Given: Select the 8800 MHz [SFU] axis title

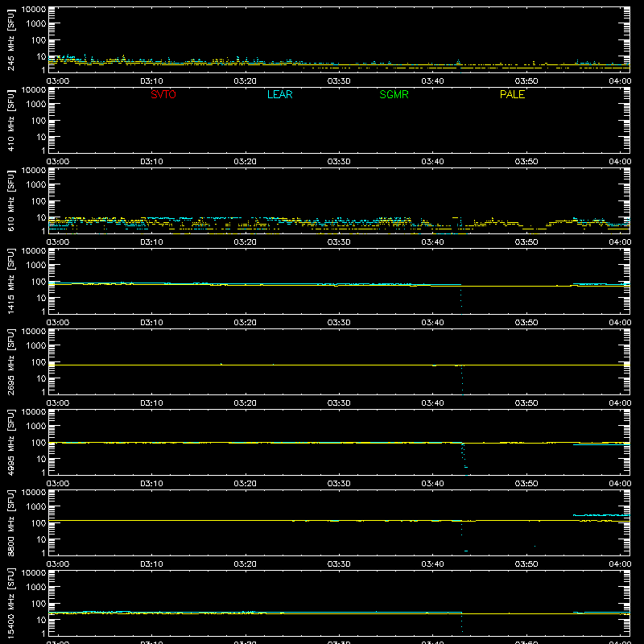Looking at the screenshot, I should pyautogui.click(x=11, y=523).
